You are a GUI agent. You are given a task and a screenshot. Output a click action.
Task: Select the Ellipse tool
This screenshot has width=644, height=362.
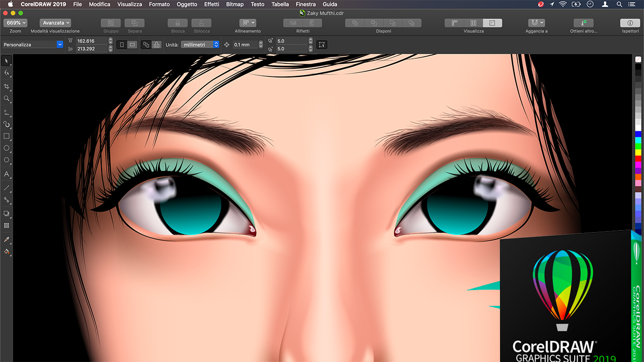pyautogui.click(x=7, y=148)
